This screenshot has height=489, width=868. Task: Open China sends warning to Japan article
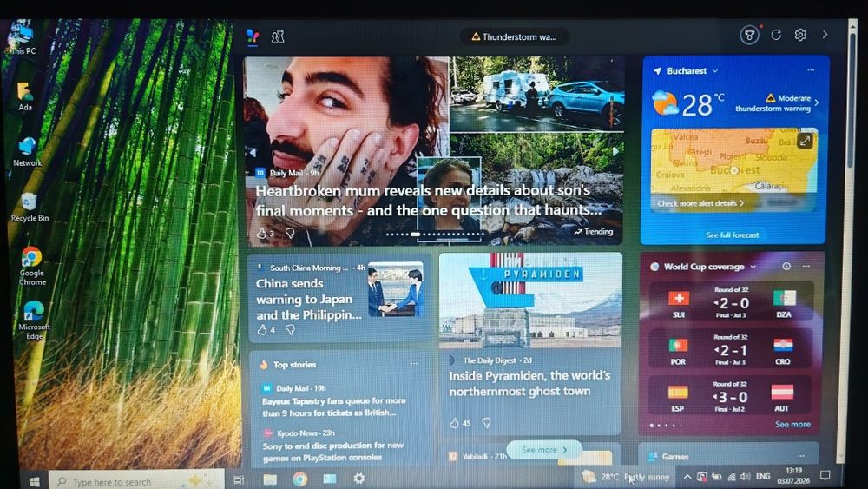pos(309,299)
